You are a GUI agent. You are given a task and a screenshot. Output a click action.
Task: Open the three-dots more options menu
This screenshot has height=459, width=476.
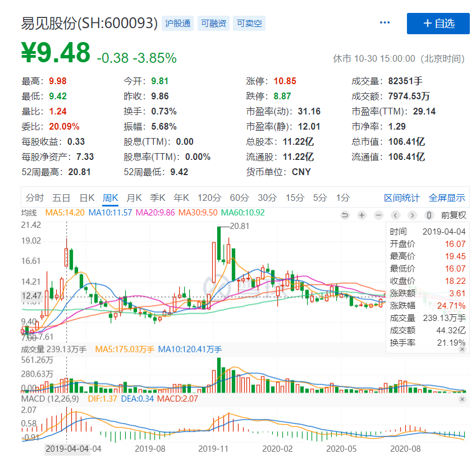[x=385, y=23]
